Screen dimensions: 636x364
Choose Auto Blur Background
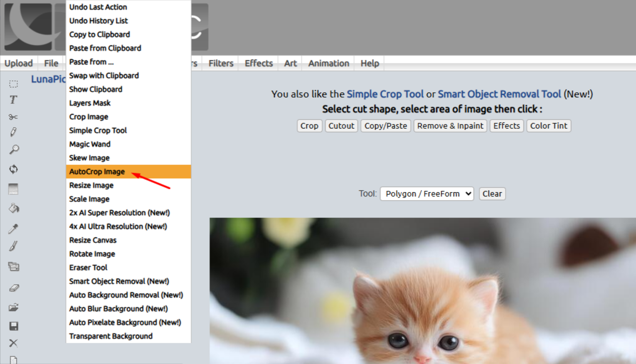(x=128, y=309)
